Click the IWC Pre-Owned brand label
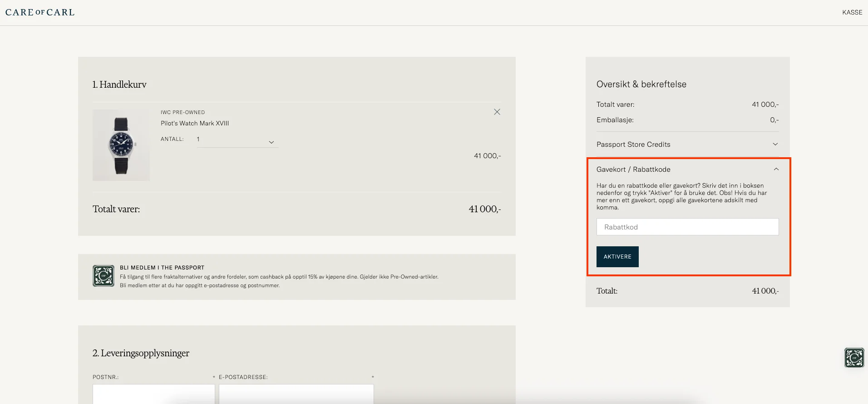The width and height of the screenshot is (868, 404). point(182,112)
